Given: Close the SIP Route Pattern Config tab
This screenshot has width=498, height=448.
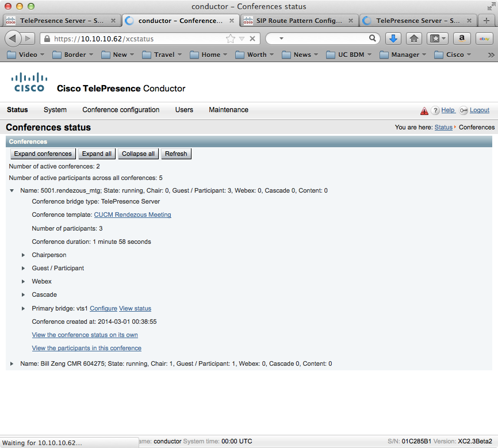Looking at the screenshot, I should coord(351,21).
